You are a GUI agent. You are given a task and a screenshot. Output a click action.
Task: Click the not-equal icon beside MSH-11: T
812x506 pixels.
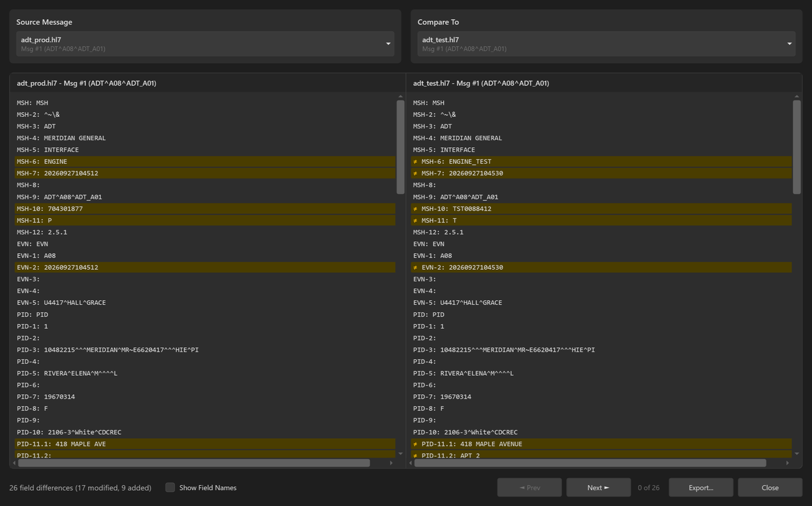[x=415, y=220]
